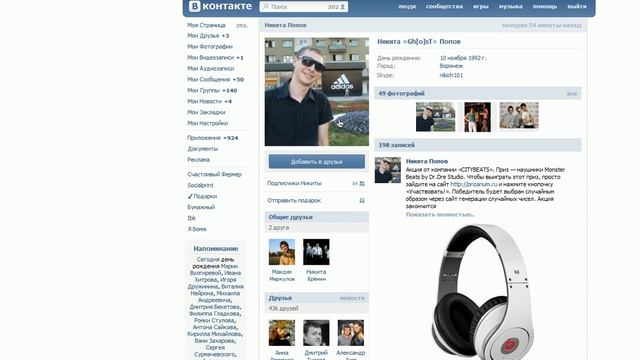This screenshot has height=360, width=640.
Task: Click the wall post author avatar
Action: pos(388,170)
